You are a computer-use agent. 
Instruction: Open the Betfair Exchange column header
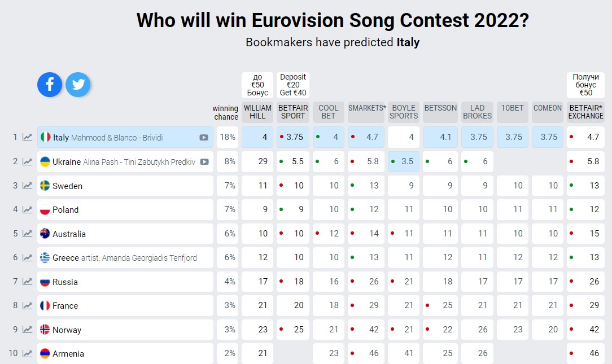(x=585, y=112)
